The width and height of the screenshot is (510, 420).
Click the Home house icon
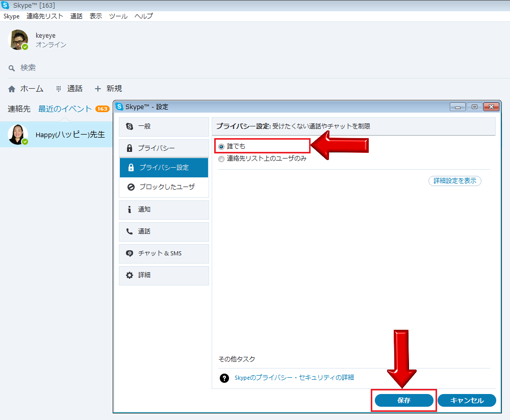[x=12, y=89]
